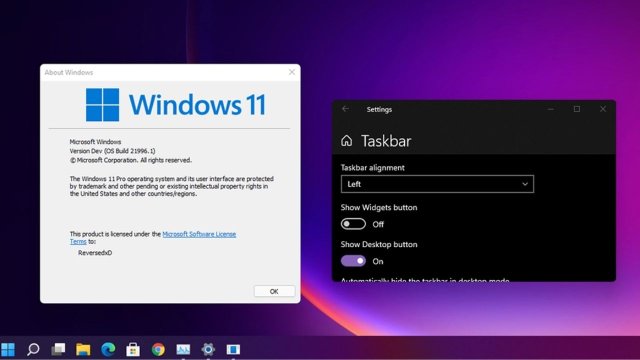Click the 'Version Dev (OS Build 21996.1)' text
Image resolution: width=640 pixels, height=360 pixels.
(x=113, y=151)
